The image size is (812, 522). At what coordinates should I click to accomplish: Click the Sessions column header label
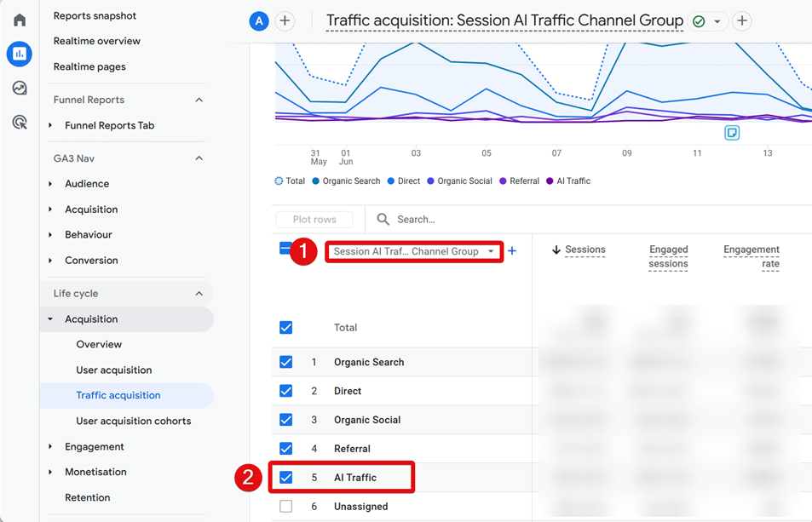585,250
